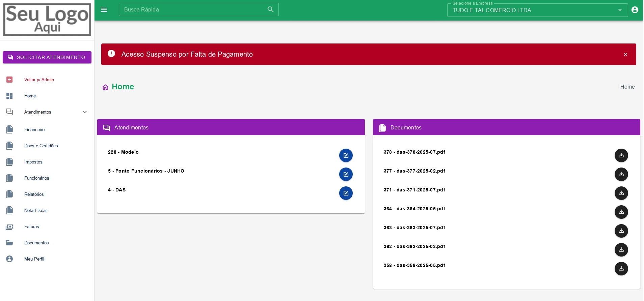Edit the 228 - Modelo atendimento
The height and width of the screenshot is (301, 644).
coord(346,155)
